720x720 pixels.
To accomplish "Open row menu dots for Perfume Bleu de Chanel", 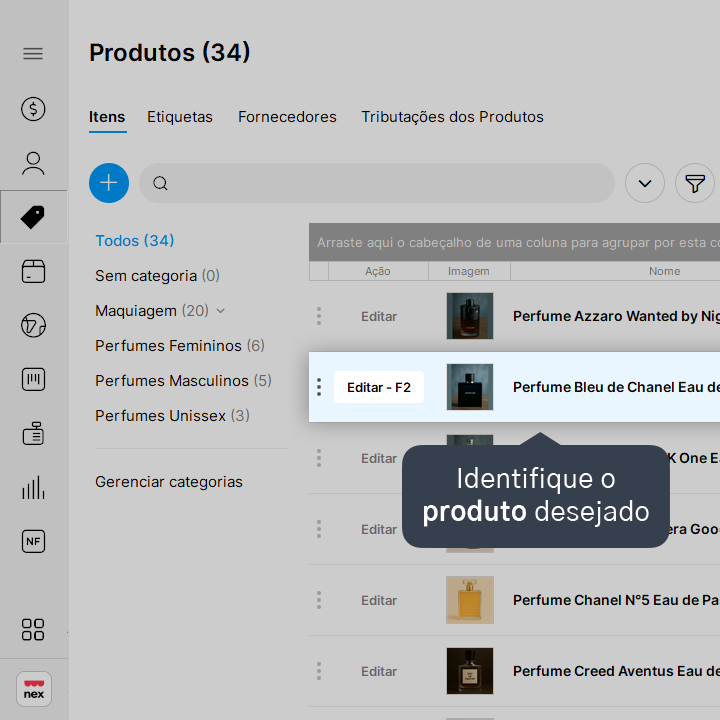I will [319, 387].
